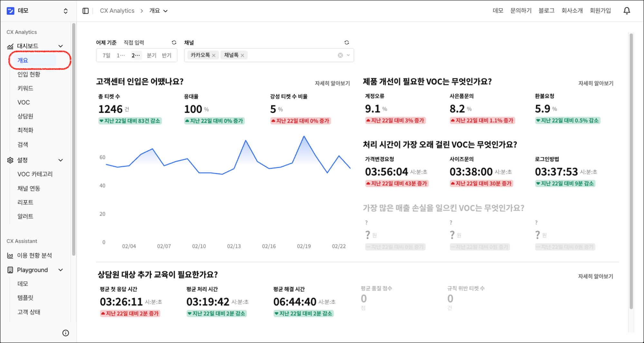Refresh the date filter with the refresh icon
Image resolution: width=644 pixels, height=343 pixels.
point(174,42)
